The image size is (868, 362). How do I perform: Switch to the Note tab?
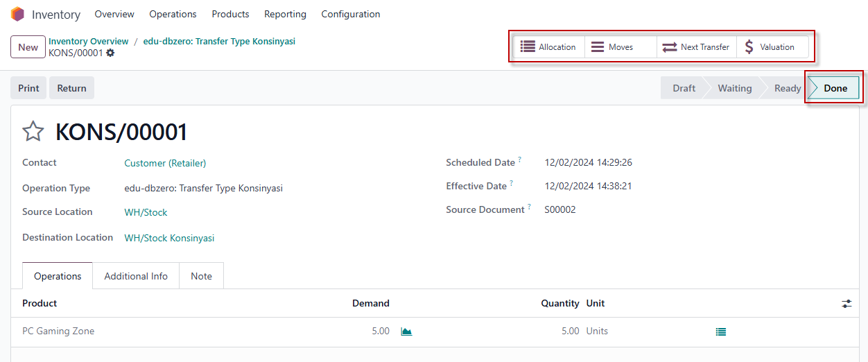click(x=201, y=276)
